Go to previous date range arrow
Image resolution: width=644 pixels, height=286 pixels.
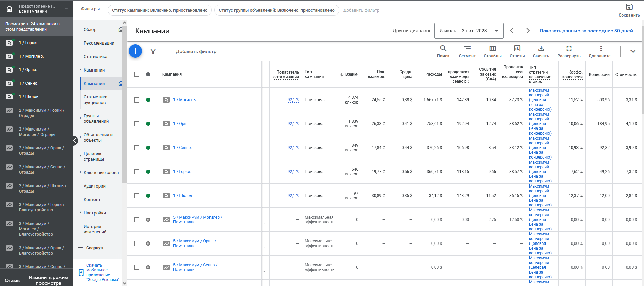(x=512, y=31)
